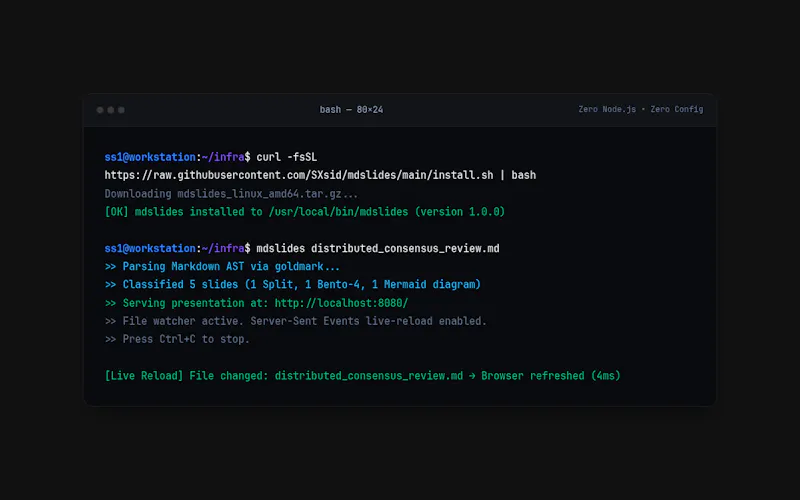This screenshot has height=500, width=800.
Task: Click the first dot window control in titlebar
Action: pyautogui.click(x=100, y=110)
